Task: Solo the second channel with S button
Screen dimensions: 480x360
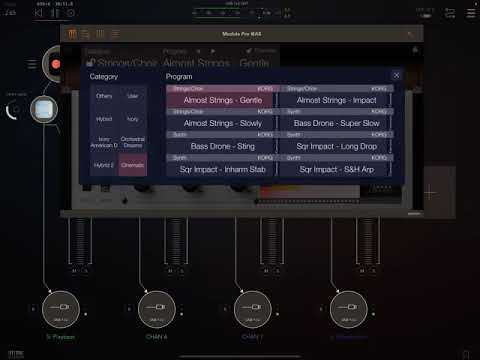Action: click(182, 271)
